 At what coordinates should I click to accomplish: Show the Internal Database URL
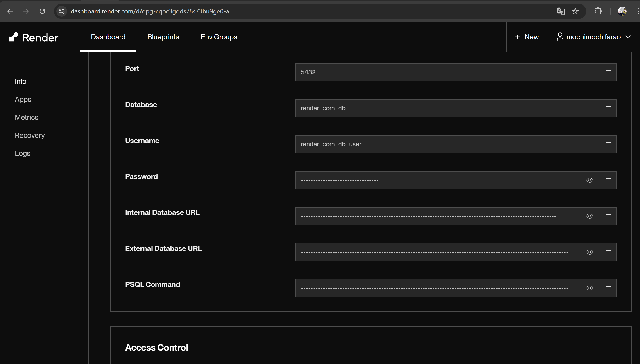point(590,216)
